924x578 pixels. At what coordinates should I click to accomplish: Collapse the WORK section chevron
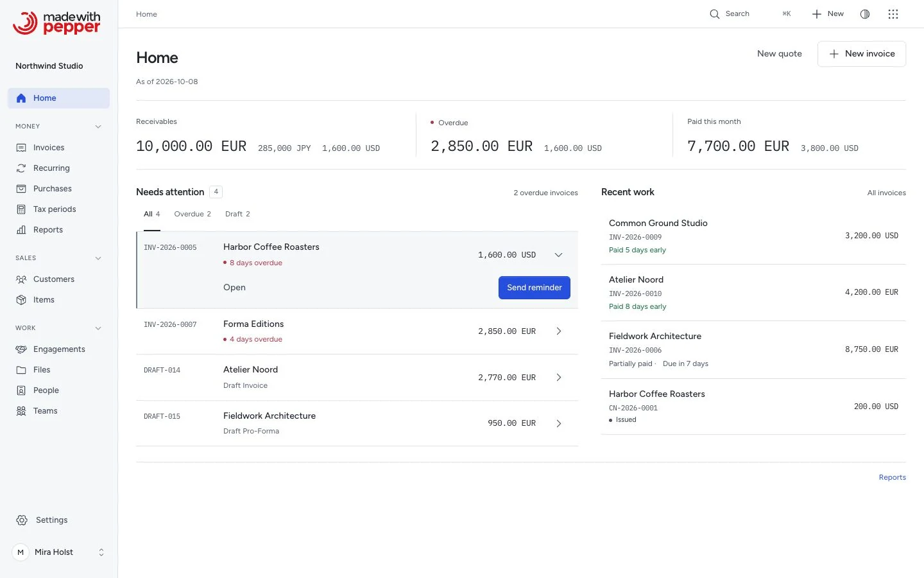tap(98, 328)
